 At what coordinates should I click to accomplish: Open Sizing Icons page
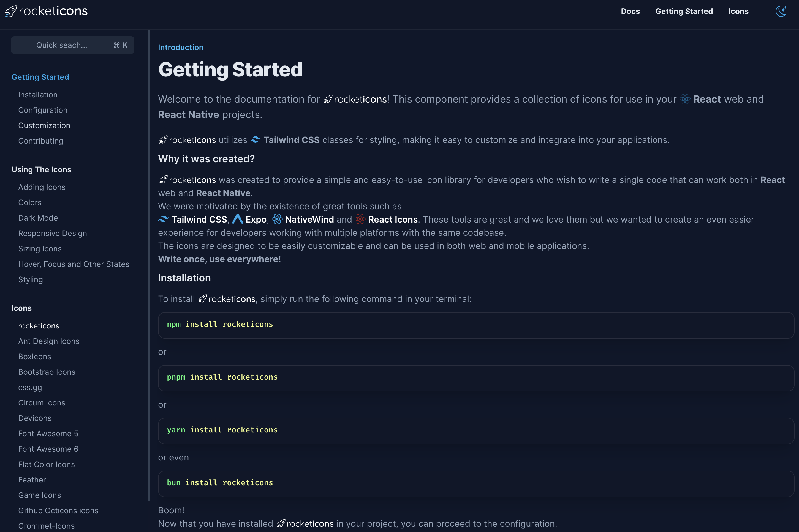coord(40,249)
